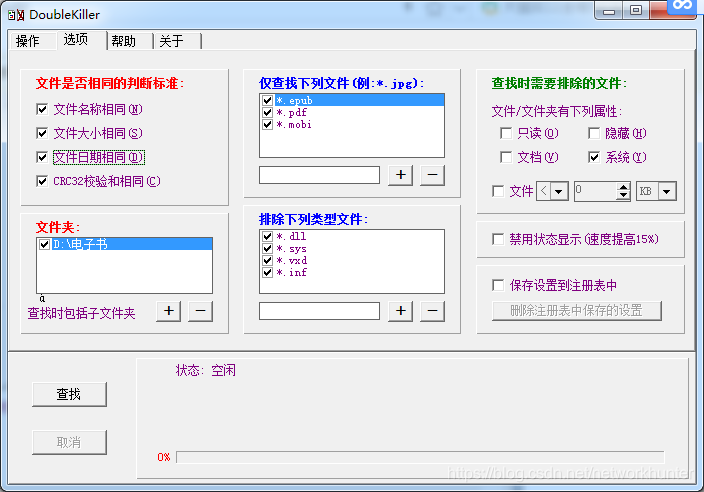Select the *.inf list row text
Image resolution: width=704 pixels, height=492 pixels.
(291, 272)
